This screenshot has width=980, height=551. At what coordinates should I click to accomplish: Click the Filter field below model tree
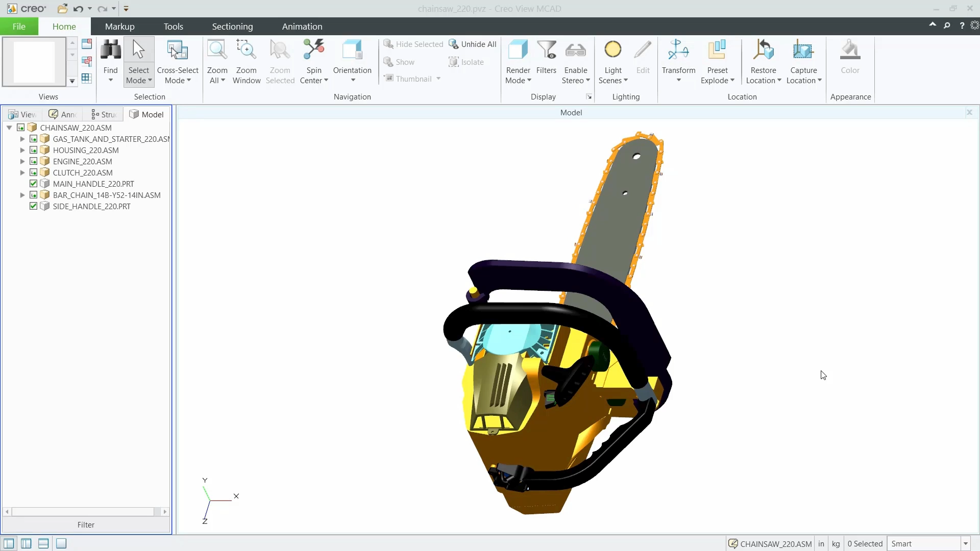coord(85,524)
